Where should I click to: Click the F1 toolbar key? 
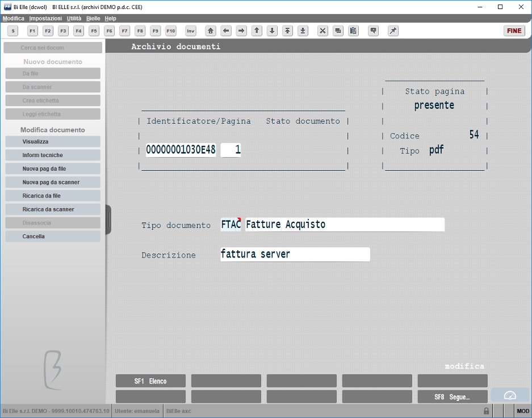(x=32, y=31)
